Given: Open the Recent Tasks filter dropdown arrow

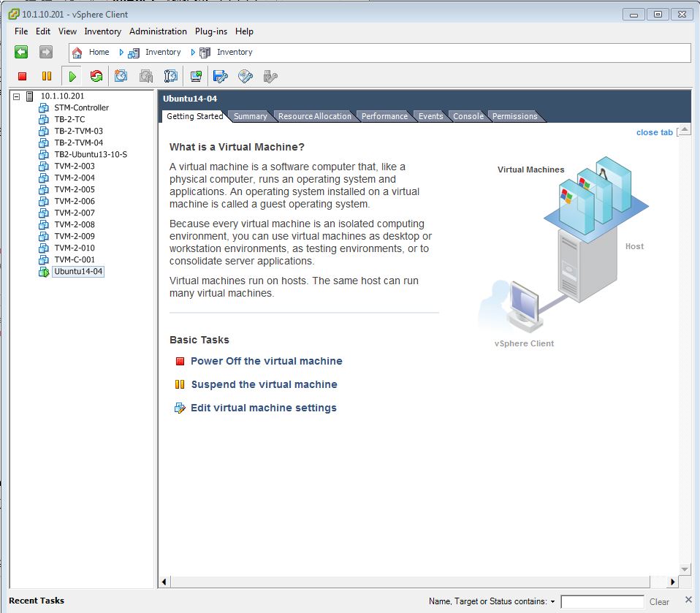Looking at the screenshot, I should point(552,602).
